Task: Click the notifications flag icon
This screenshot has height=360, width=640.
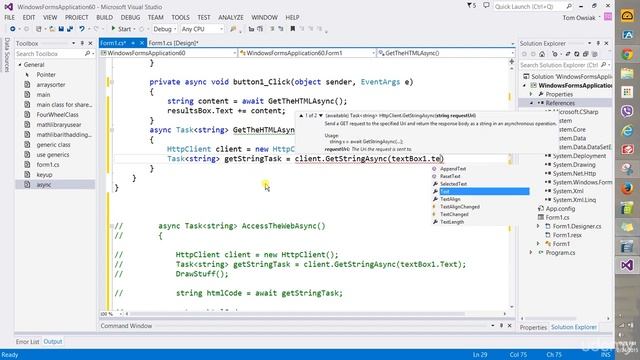Action: 469,6
